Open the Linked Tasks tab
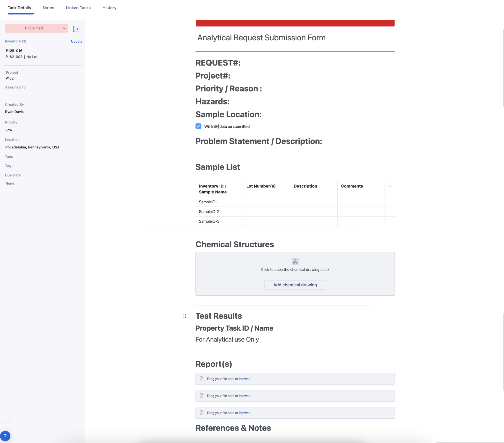This screenshot has height=443, width=504. pos(78,8)
